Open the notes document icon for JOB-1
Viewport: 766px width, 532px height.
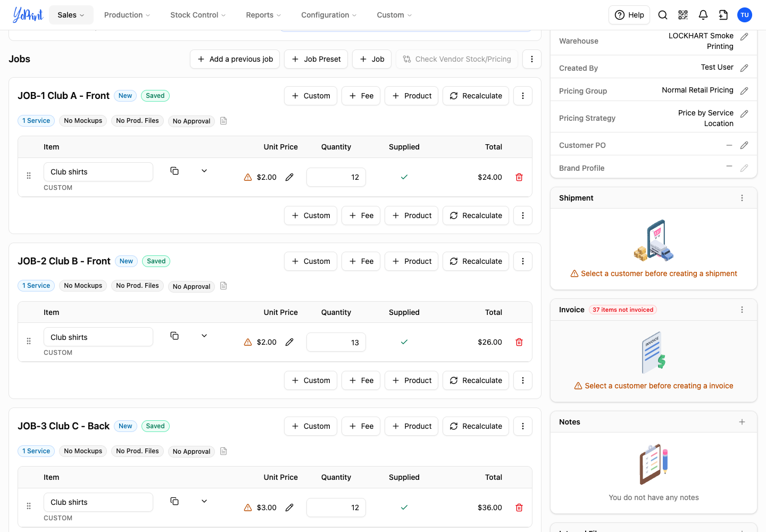click(223, 121)
